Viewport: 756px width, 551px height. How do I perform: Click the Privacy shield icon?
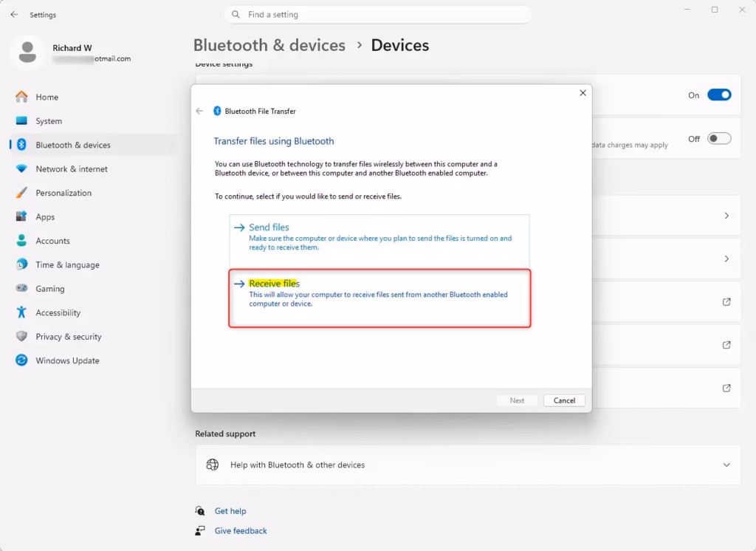point(21,336)
